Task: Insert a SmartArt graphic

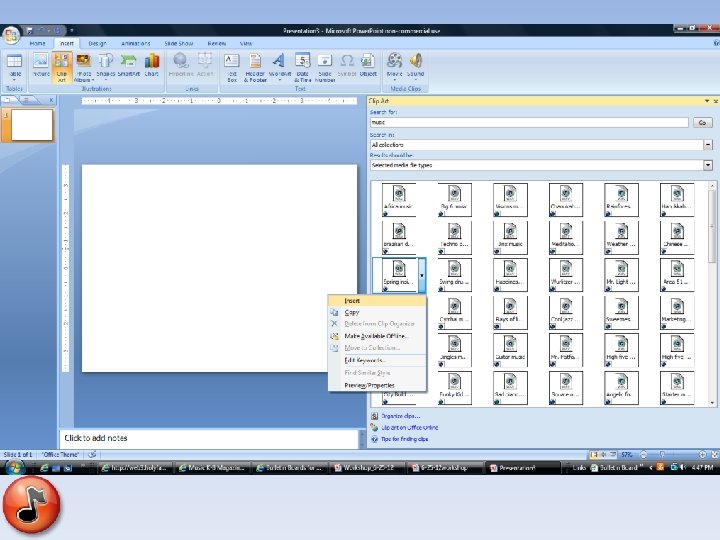Action: tap(128, 67)
